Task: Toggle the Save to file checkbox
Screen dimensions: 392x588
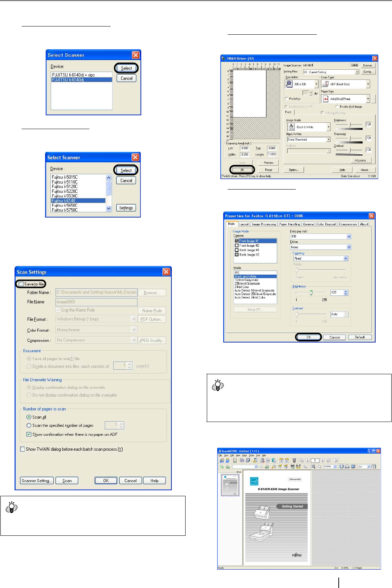Action: tap(21, 284)
